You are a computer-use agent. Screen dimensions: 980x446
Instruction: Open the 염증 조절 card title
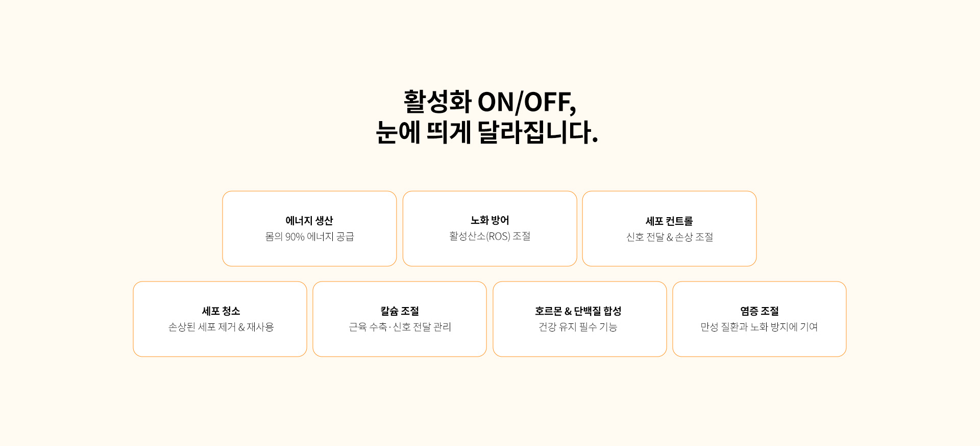[x=759, y=311]
